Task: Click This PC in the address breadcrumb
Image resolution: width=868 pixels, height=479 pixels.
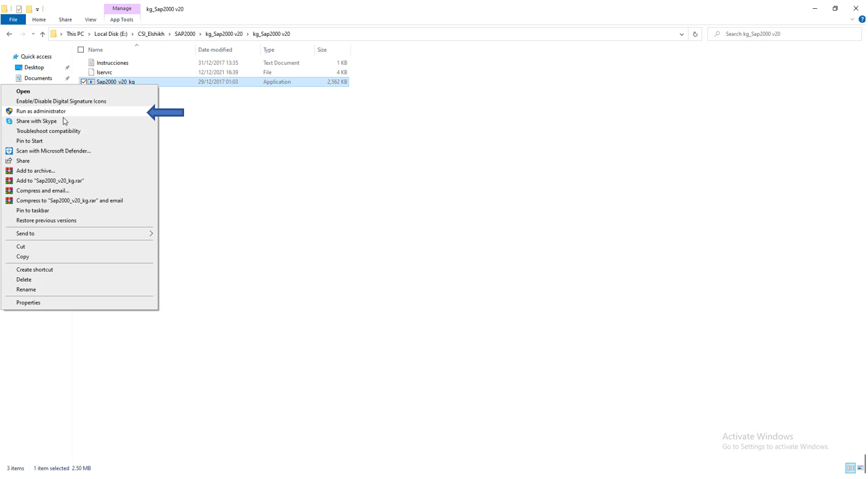Action: 75,34
